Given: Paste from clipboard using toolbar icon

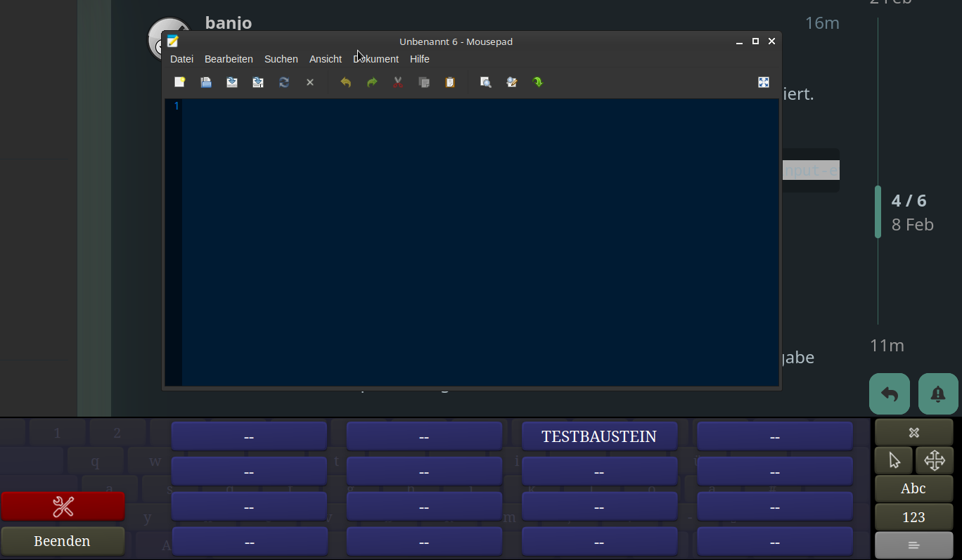Looking at the screenshot, I should coord(450,82).
